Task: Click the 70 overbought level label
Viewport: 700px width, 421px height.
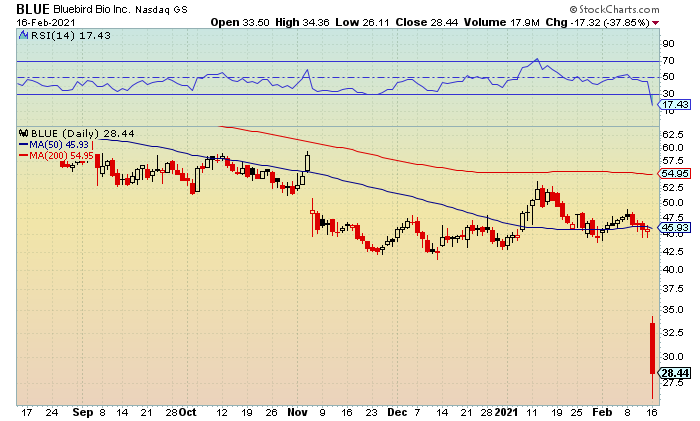Action: [668, 60]
